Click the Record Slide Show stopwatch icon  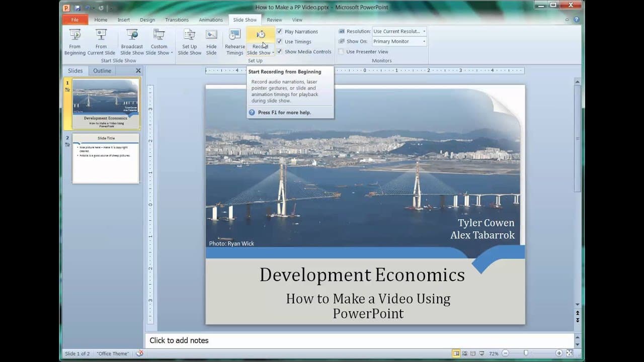(x=261, y=35)
